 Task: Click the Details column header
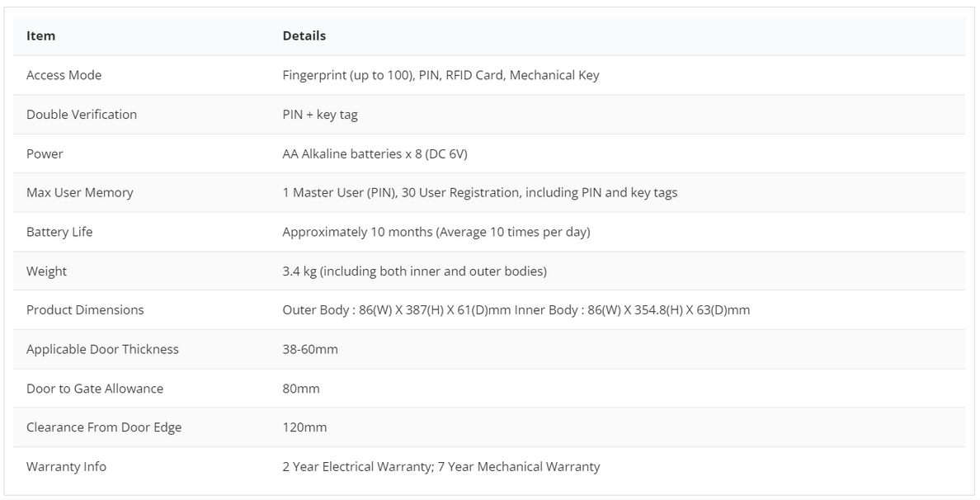(x=304, y=35)
